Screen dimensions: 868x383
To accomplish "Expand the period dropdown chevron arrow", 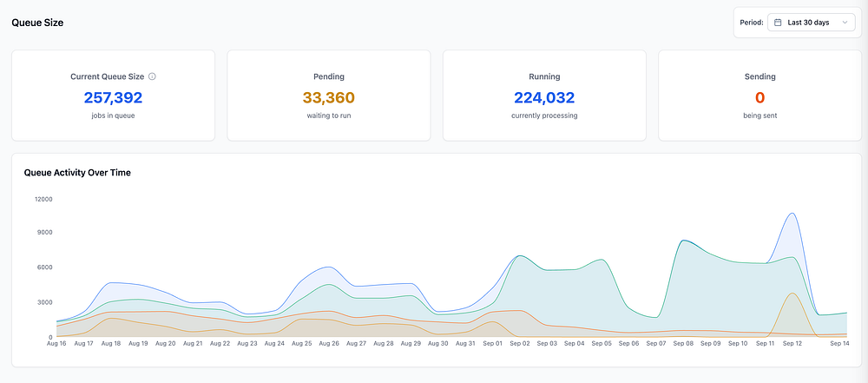I will point(845,23).
